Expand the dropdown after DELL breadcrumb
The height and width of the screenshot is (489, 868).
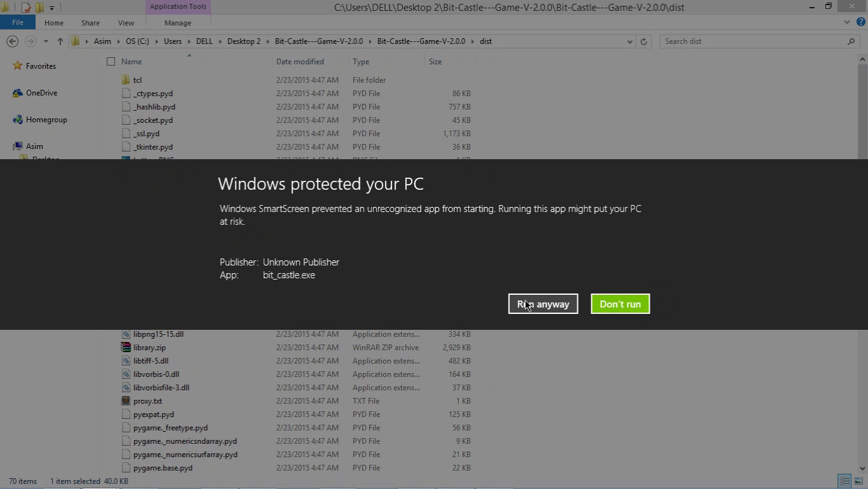pos(220,41)
